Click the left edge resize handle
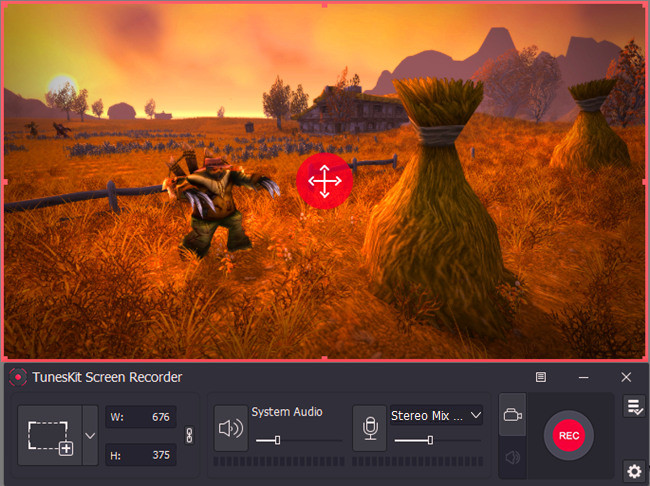650x486 pixels. click(5, 182)
